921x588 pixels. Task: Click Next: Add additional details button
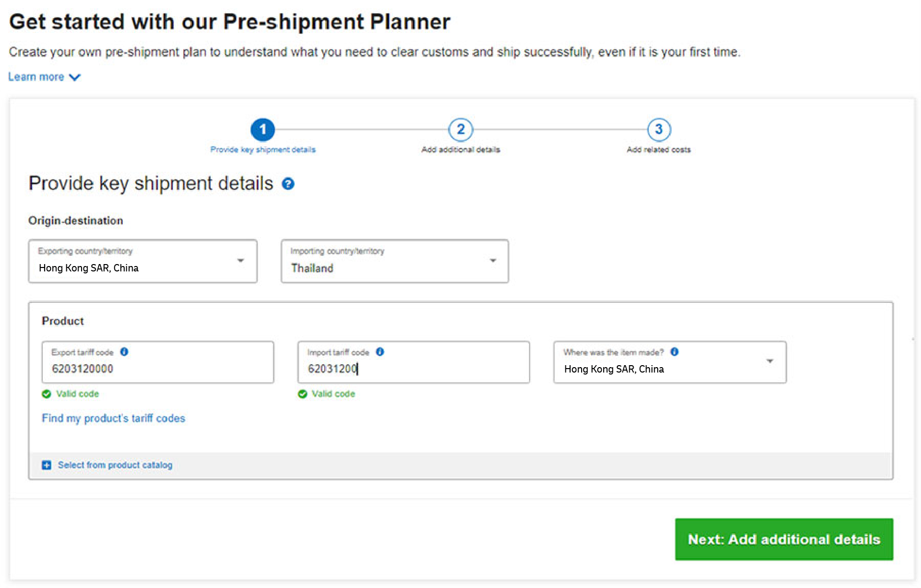784,539
